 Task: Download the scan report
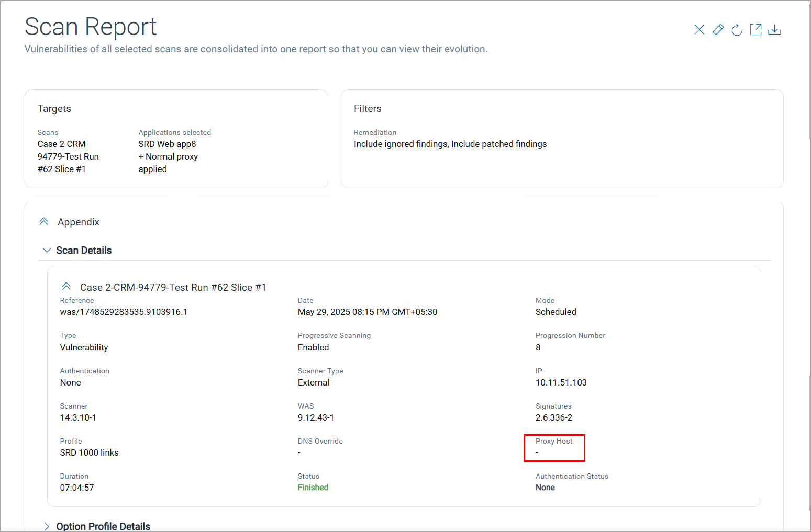click(774, 30)
